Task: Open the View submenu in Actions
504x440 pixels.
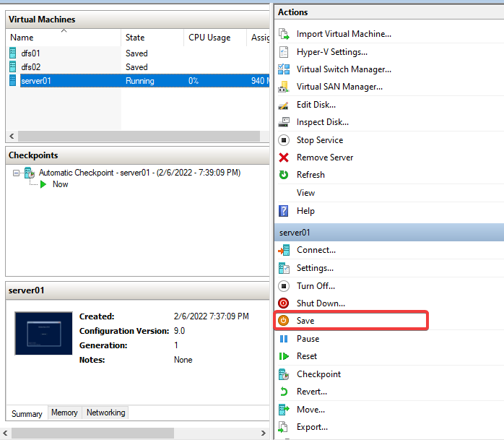Action: coord(305,193)
